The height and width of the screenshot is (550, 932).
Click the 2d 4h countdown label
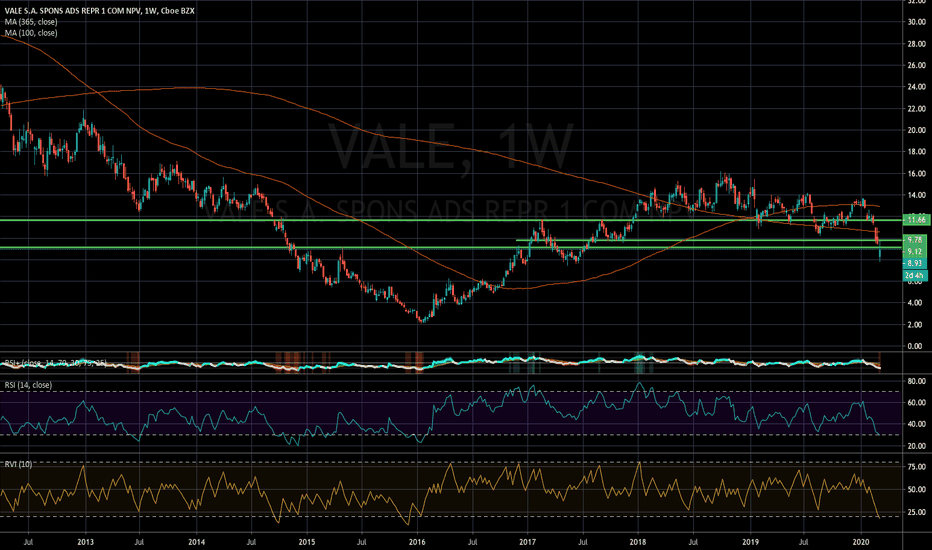pyautogui.click(x=915, y=276)
